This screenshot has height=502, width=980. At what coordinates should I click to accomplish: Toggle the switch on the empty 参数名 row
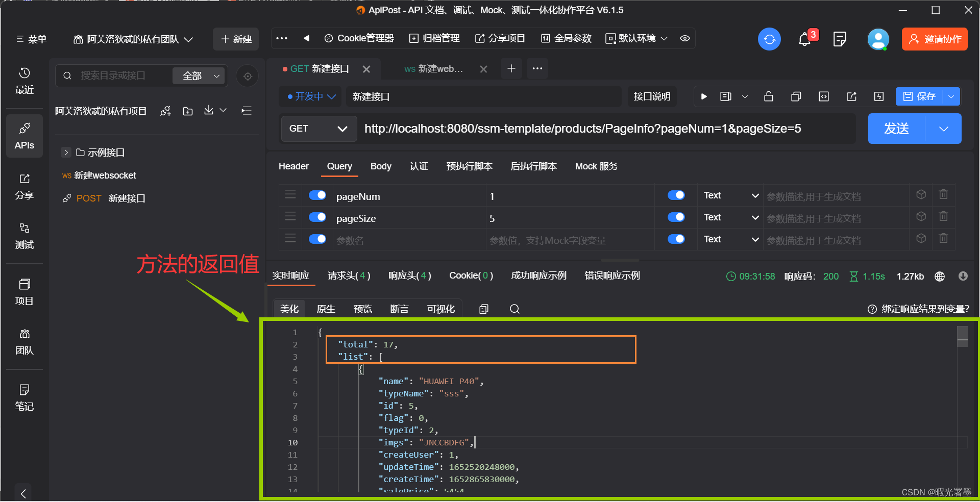click(x=317, y=239)
